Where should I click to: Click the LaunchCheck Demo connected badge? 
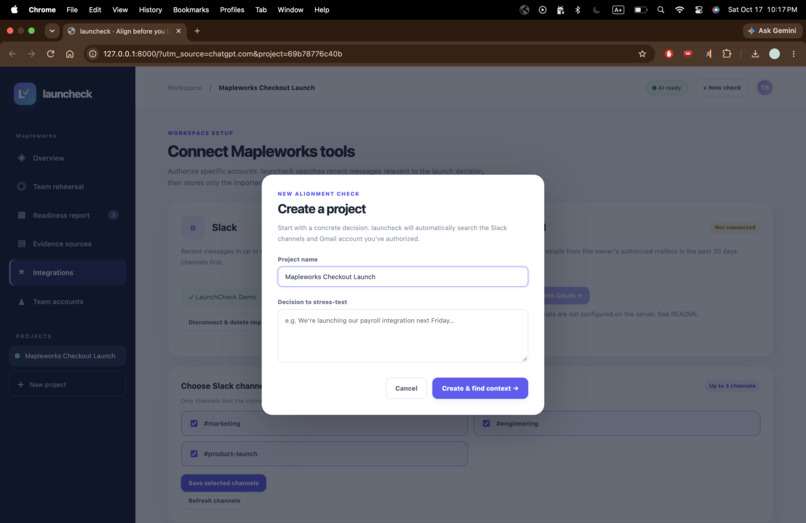coord(222,297)
